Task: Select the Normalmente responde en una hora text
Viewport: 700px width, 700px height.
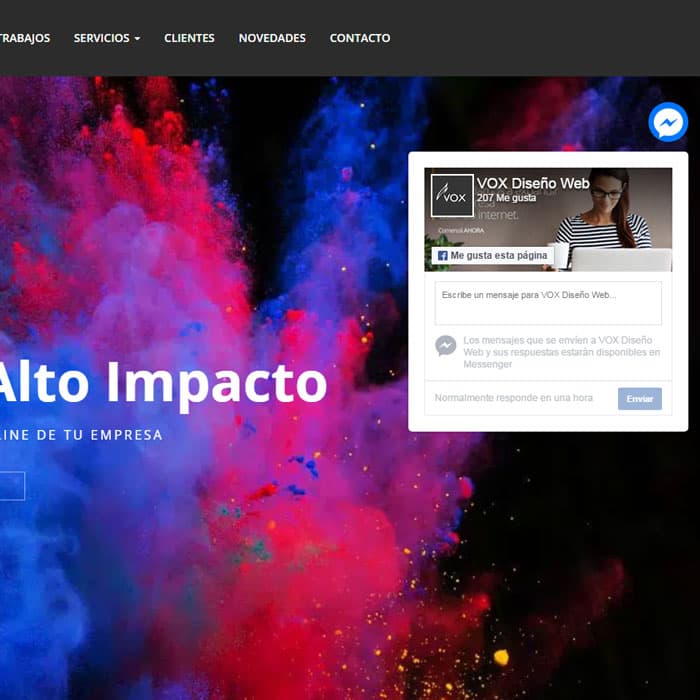Action: (x=513, y=398)
